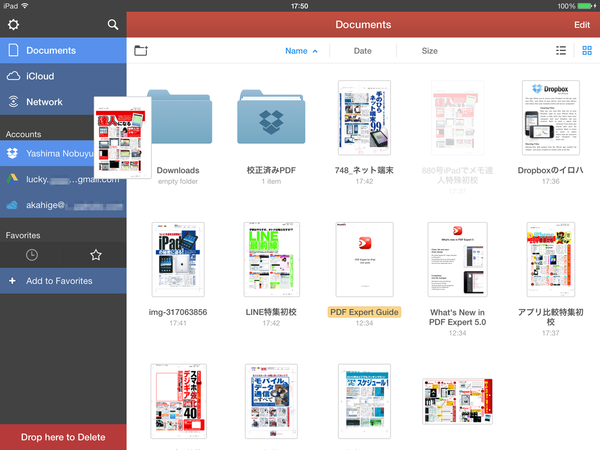Open the faded 880号iPadでメモ達人 thumbnail
600x450 pixels.
tap(457, 117)
